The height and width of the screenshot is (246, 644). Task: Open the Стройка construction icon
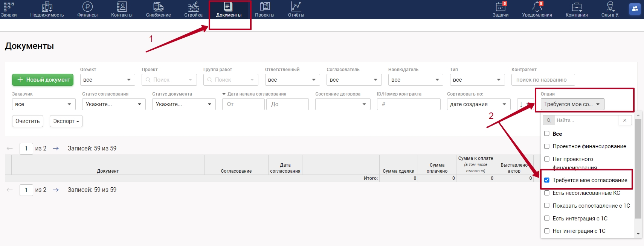point(193,7)
